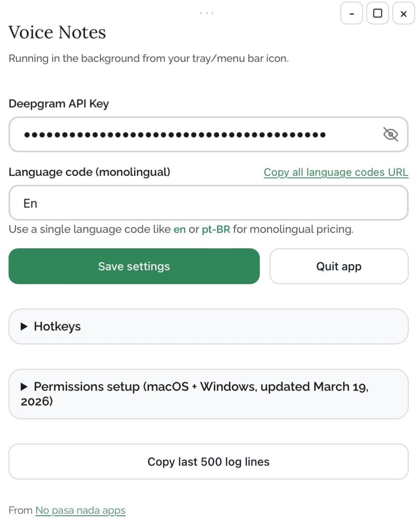Click the Permissions setup disclosure arrow
Viewport: 420px width, 519px height.
pos(24,386)
